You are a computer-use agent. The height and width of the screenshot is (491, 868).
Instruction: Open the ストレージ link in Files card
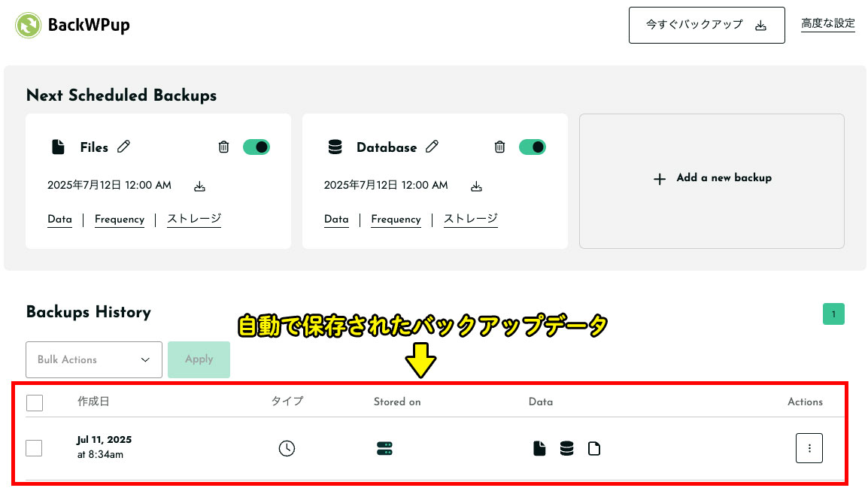[x=194, y=219]
